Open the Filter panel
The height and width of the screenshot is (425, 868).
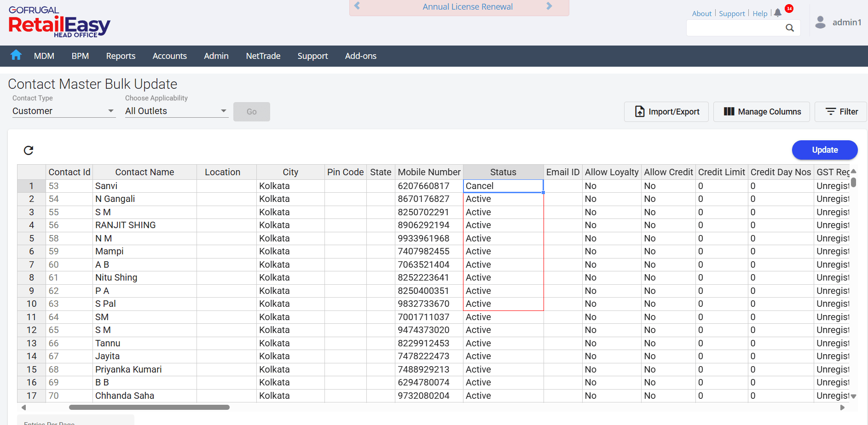pyautogui.click(x=841, y=112)
